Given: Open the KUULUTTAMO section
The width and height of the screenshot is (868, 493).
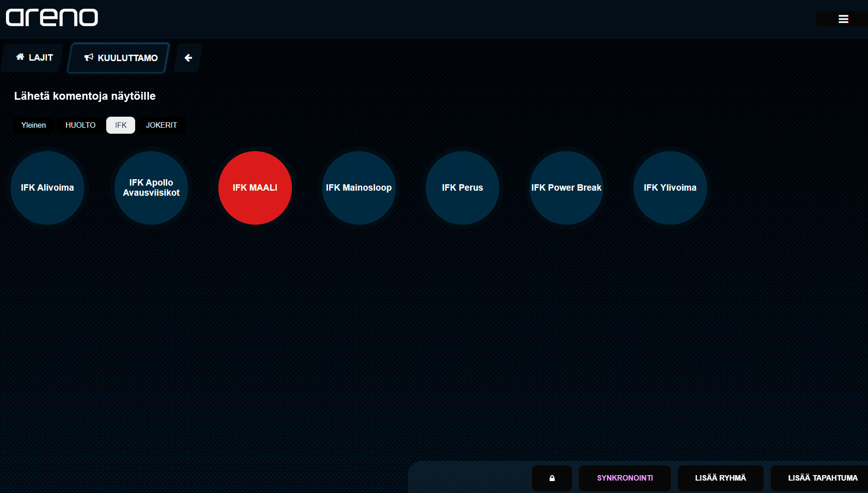Looking at the screenshot, I should point(120,58).
